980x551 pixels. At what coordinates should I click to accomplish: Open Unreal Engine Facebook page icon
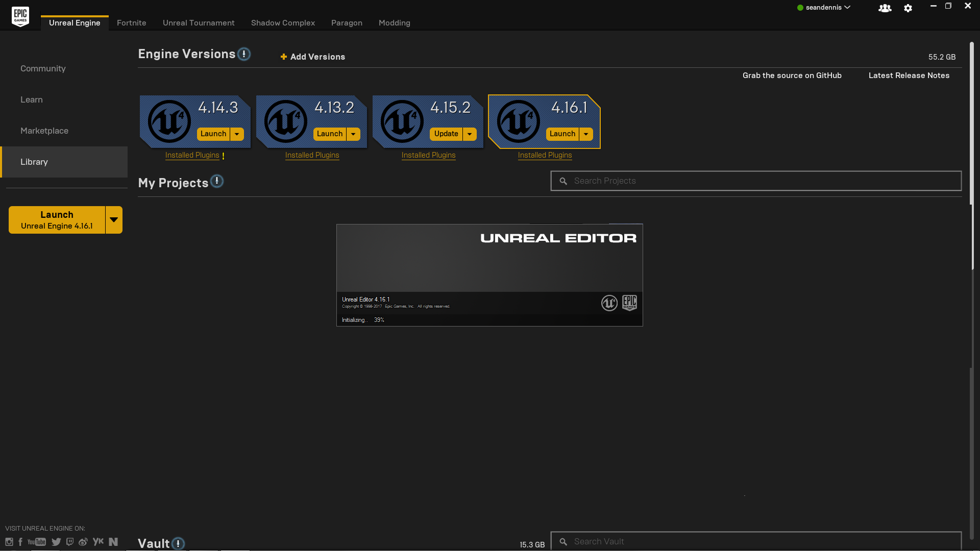tap(20, 542)
